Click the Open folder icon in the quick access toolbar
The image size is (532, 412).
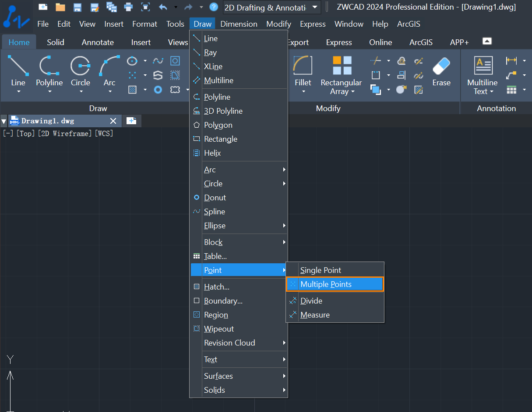tap(60, 7)
